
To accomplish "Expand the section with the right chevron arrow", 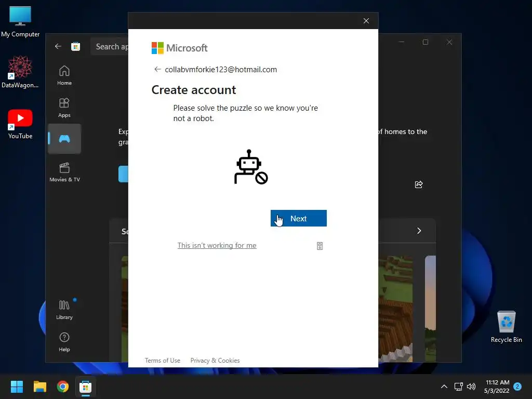I will click(419, 231).
